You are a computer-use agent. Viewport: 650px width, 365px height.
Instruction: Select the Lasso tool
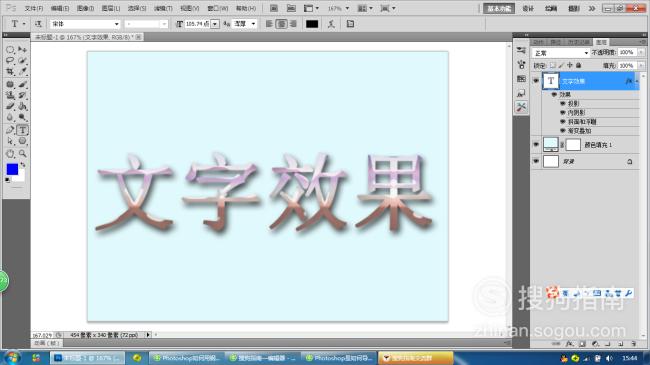pyautogui.click(x=10, y=61)
